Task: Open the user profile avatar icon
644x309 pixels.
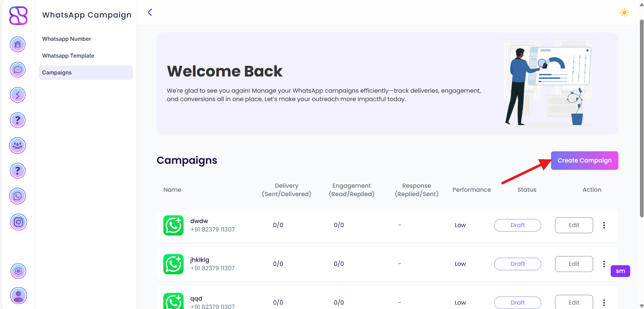Action: pos(19,296)
